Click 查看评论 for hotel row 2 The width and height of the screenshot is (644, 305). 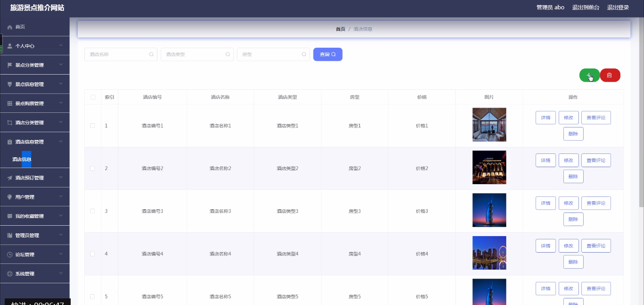pyautogui.click(x=596, y=160)
